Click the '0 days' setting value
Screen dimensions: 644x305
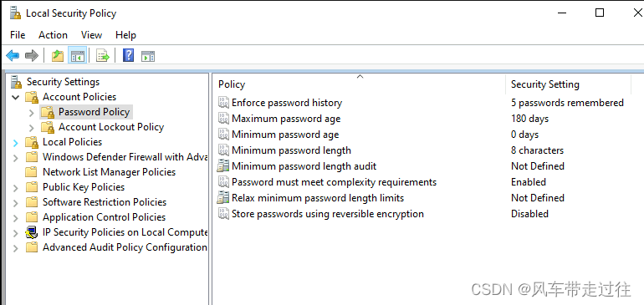pyautogui.click(x=525, y=135)
